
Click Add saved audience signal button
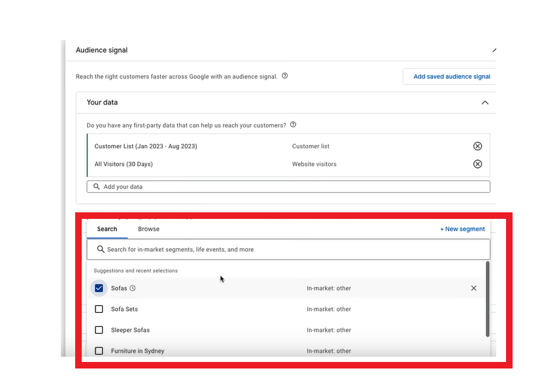tap(451, 76)
